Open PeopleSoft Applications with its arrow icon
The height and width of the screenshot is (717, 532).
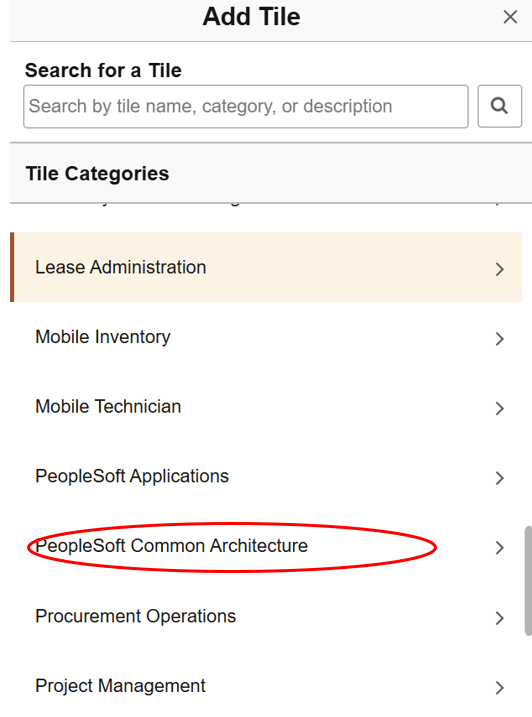click(500, 478)
